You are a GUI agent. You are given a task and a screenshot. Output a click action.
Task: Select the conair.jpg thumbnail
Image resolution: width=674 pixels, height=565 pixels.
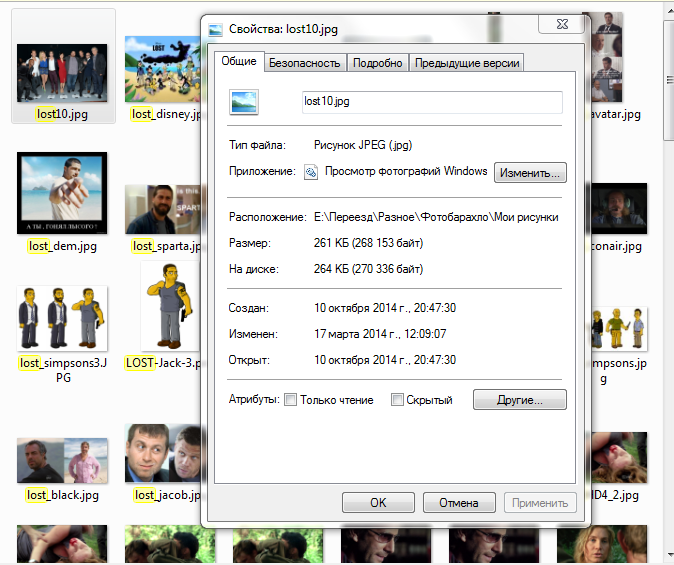pyautogui.click(x=619, y=209)
